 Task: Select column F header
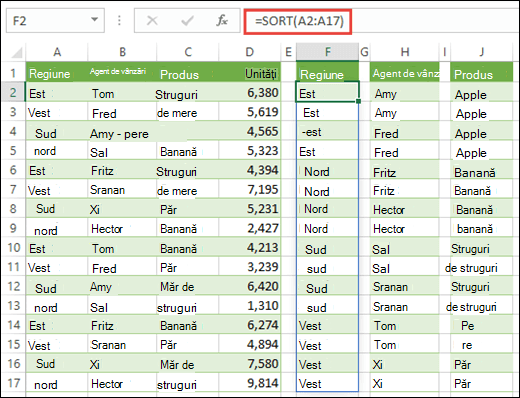(x=328, y=52)
